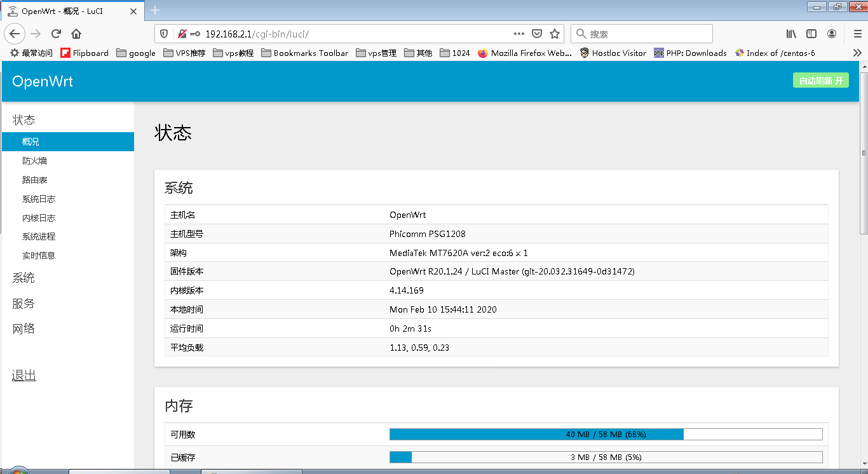Viewport: 868px width, 474px height.
Task: Expand the 网络 sidebar menu
Action: point(24,328)
